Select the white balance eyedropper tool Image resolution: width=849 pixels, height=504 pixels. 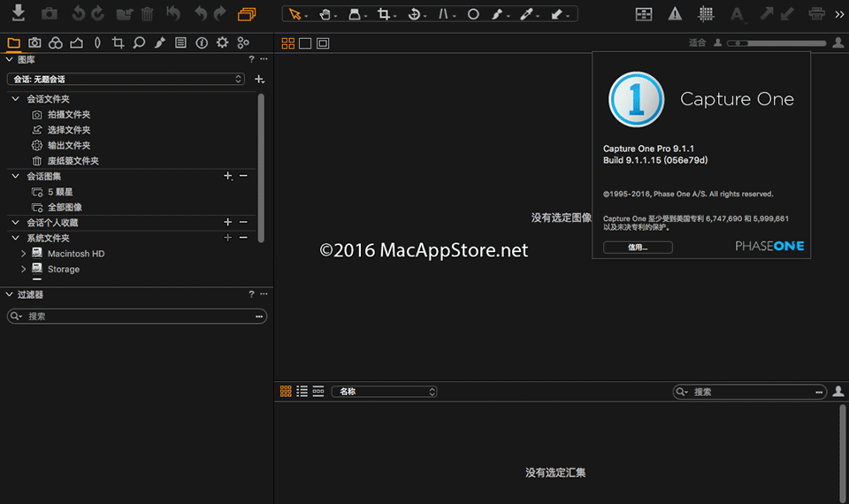pyautogui.click(x=527, y=14)
